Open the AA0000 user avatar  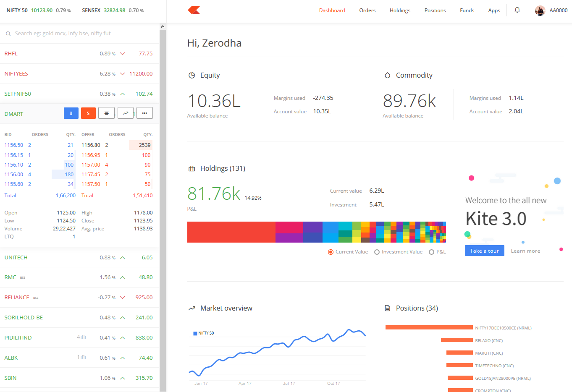[x=540, y=10]
